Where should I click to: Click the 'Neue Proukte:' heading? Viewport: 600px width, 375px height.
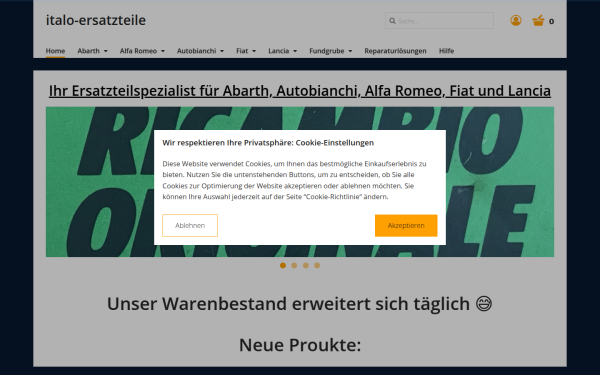click(x=300, y=345)
